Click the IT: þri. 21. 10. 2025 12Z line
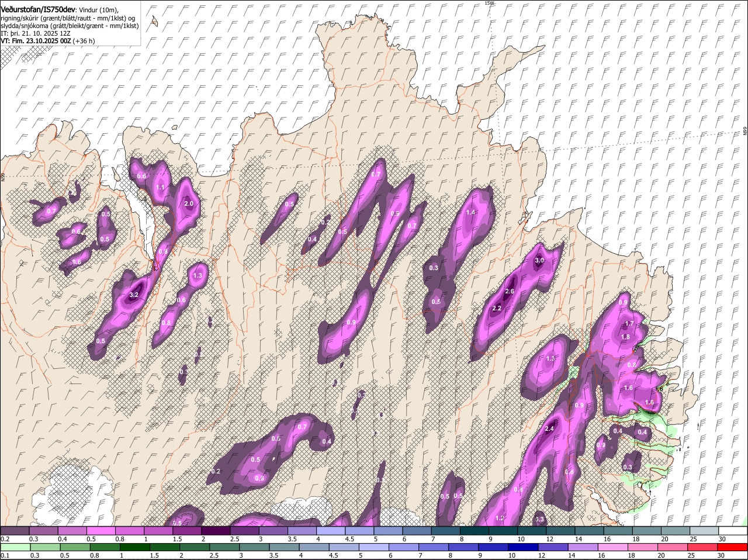This screenshot has width=748, height=560. coord(36,34)
